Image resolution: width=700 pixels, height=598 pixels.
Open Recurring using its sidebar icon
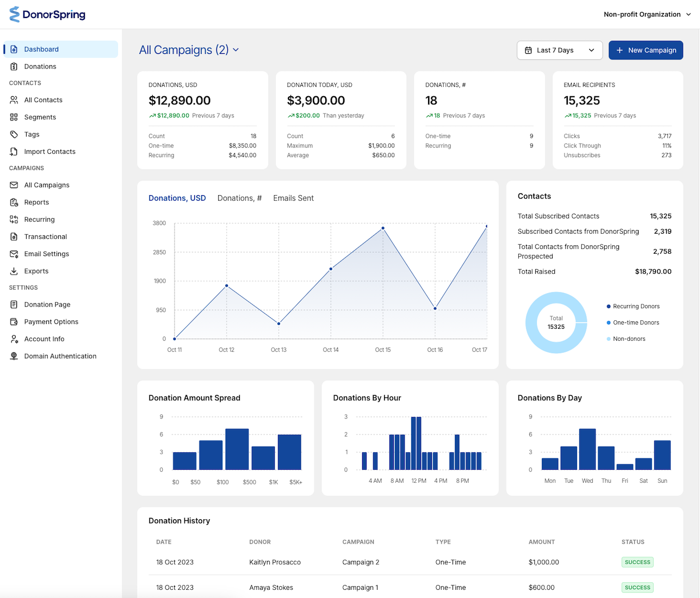pyautogui.click(x=14, y=220)
